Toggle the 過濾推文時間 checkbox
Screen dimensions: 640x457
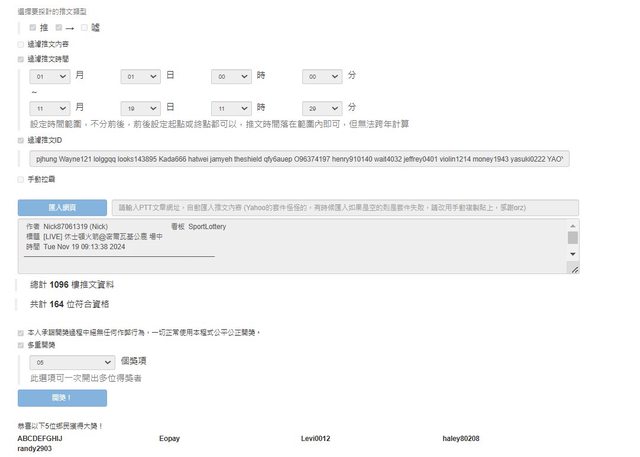(21, 59)
